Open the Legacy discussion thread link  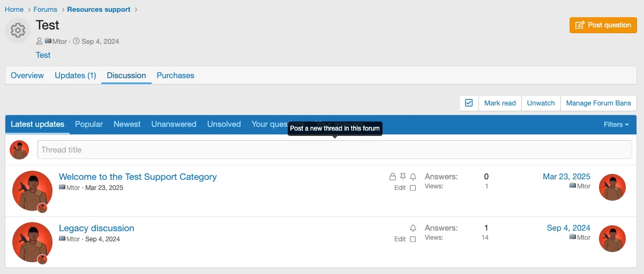point(96,228)
